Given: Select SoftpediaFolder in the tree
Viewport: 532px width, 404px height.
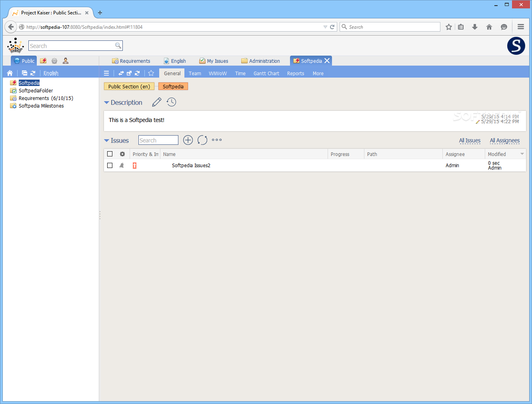Looking at the screenshot, I should click(36, 90).
